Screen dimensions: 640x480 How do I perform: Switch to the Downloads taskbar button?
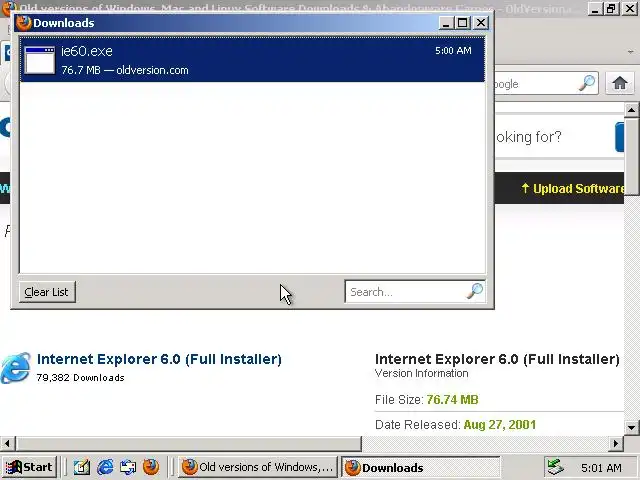point(420,467)
